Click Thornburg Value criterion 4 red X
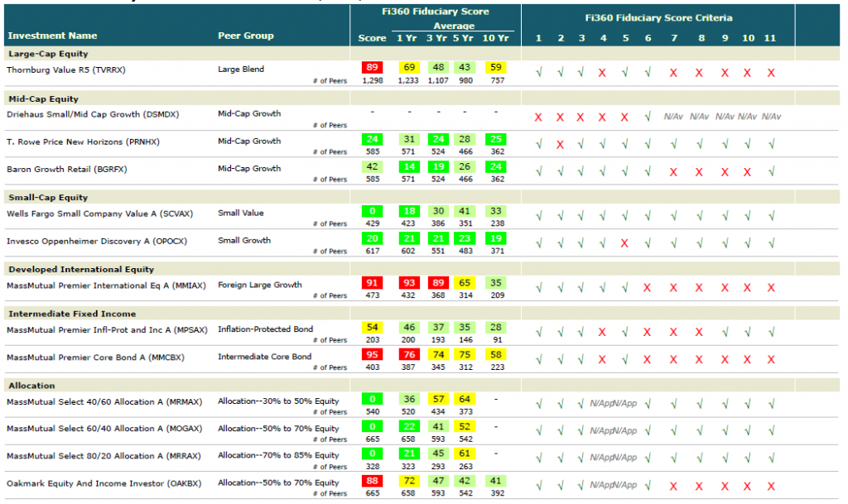This screenshot has height=504, width=848. tap(602, 73)
